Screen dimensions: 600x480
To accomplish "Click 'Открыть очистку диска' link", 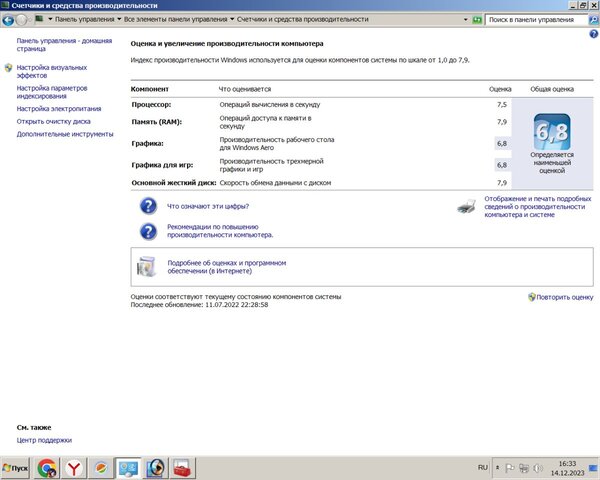I will 54,121.
